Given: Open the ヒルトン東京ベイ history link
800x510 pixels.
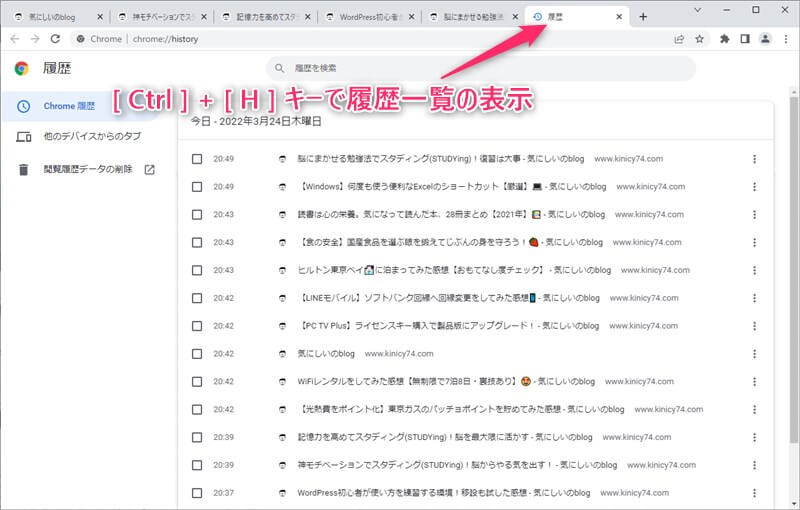Looking at the screenshot, I should (454, 270).
